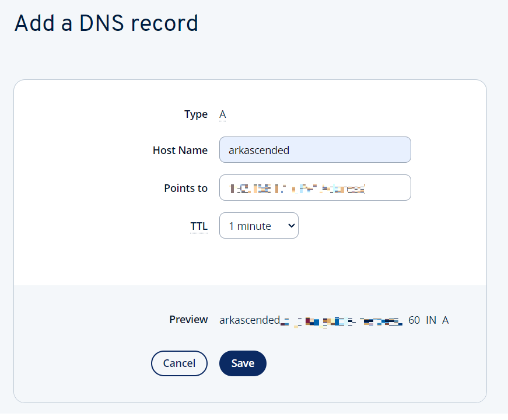Screen dimensions: 508x420
Task: Click the Preview label
Action: [x=188, y=320]
